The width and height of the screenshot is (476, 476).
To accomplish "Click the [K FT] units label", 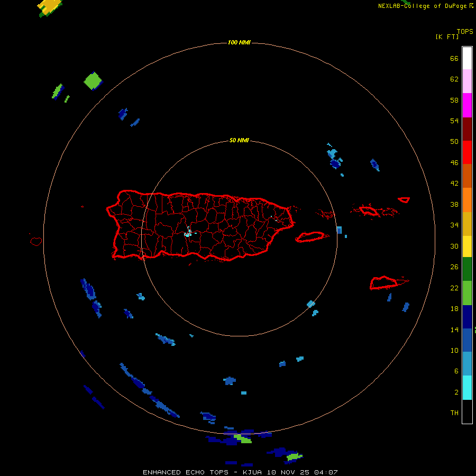I will coord(447,36).
